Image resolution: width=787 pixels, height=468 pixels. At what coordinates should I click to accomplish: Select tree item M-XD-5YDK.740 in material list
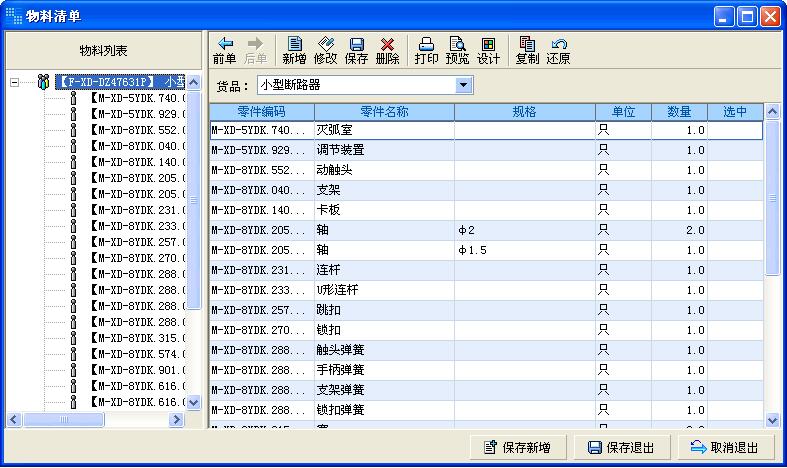point(137,98)
